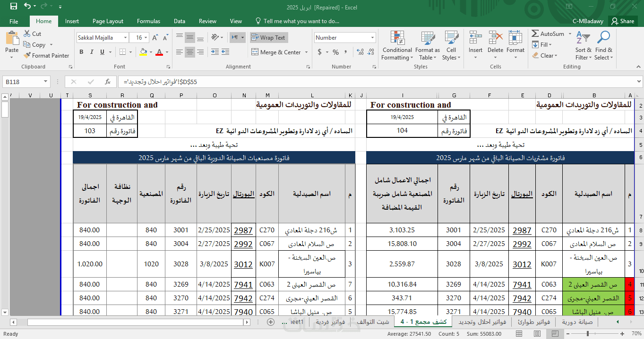
Task: Click the Decrease Decimal icon
Action: [370, 52]
